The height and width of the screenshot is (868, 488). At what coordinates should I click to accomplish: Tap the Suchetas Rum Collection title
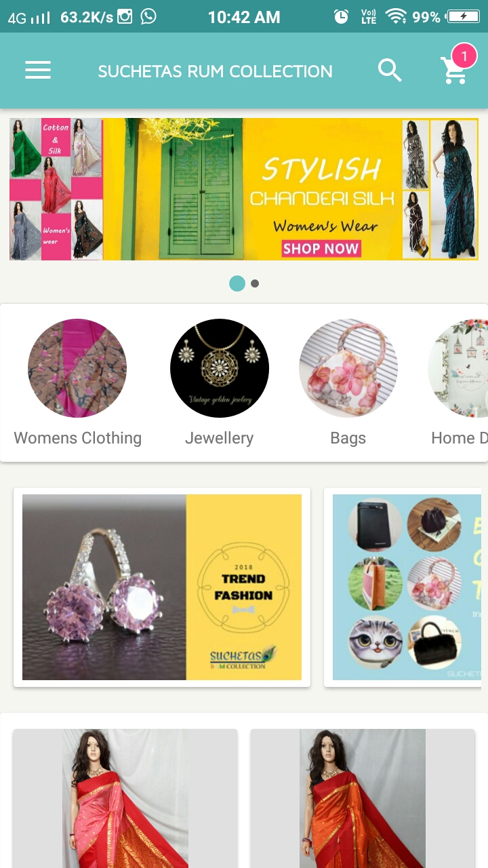(216, 71)
